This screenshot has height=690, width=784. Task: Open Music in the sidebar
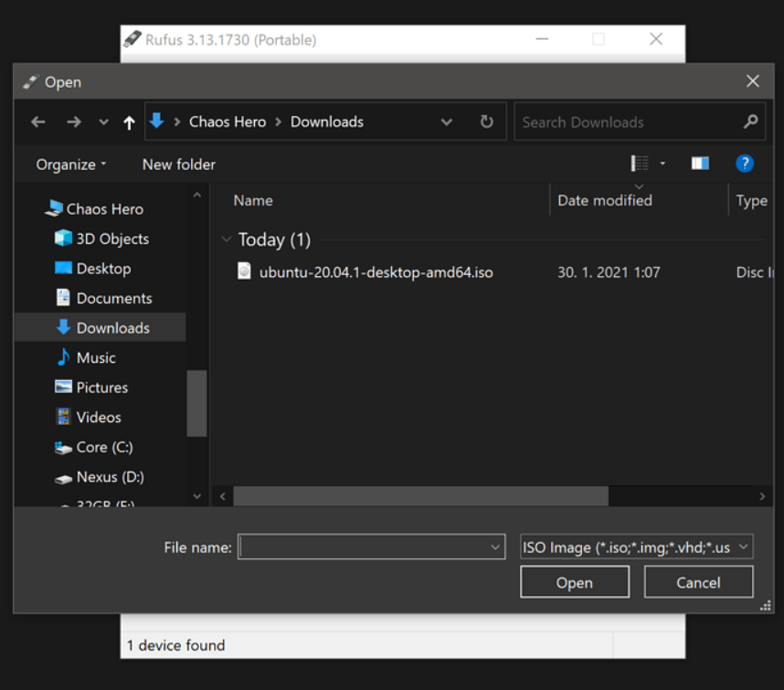point(96,357)
